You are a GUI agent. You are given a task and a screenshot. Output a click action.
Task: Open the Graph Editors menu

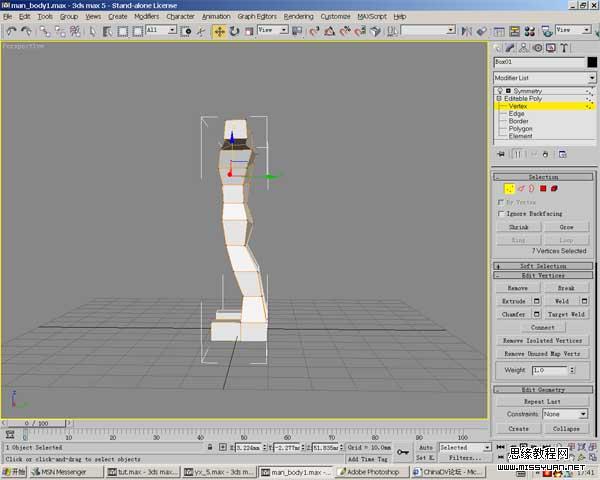[x=257, y=16]
